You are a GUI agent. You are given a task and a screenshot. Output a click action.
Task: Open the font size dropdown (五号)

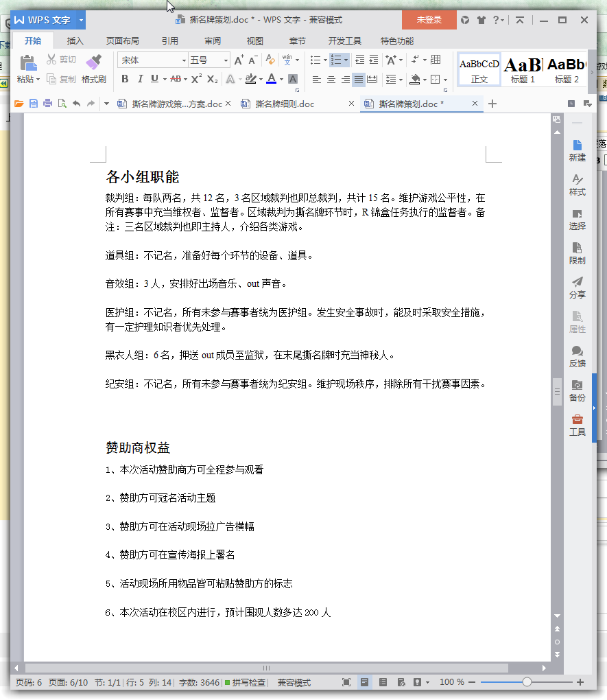coord(226,60)
